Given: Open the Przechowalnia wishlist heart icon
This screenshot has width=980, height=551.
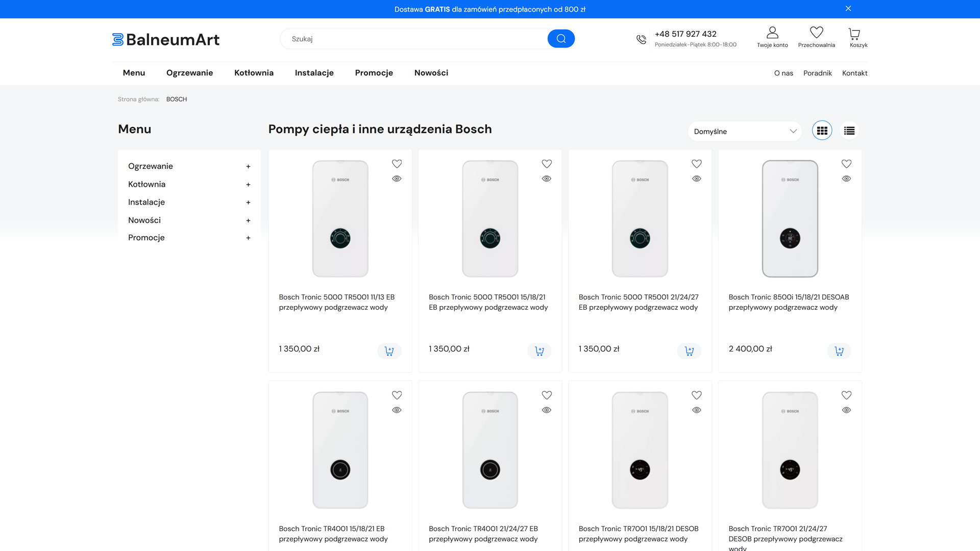Looking at the screenshot, I should tap(816, 33).
